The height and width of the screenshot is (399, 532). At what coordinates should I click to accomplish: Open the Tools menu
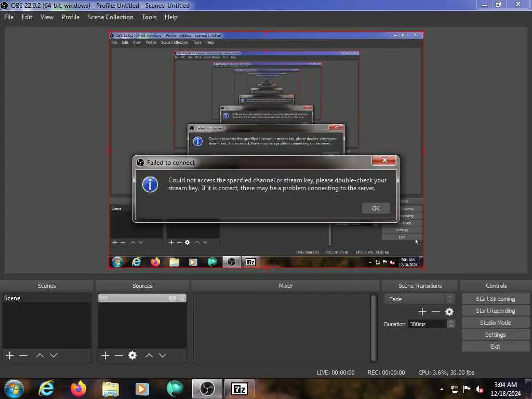(x=149, y=17)
